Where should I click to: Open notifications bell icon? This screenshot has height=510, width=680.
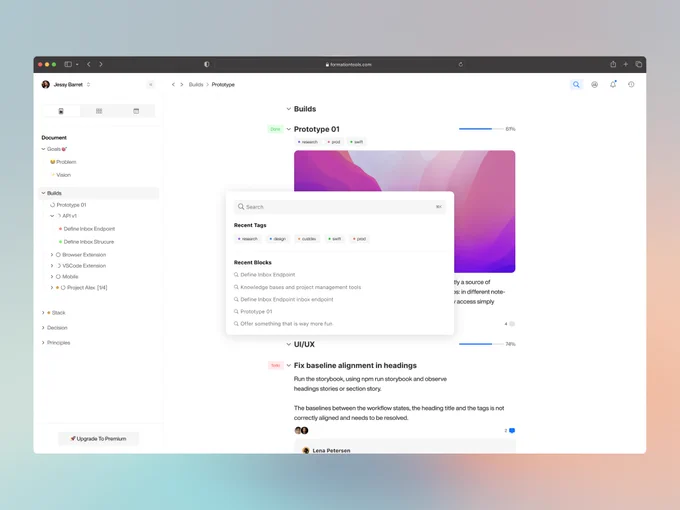(x=613, y=85)
